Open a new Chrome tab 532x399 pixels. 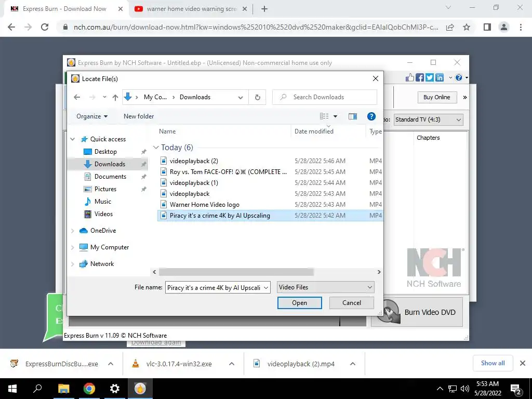pos(264,9)
